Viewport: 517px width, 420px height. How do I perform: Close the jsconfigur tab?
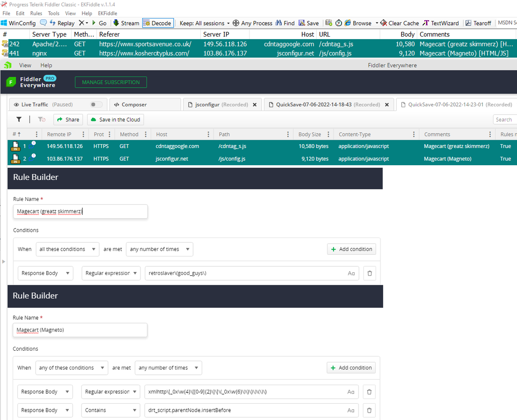pos(255,105)
